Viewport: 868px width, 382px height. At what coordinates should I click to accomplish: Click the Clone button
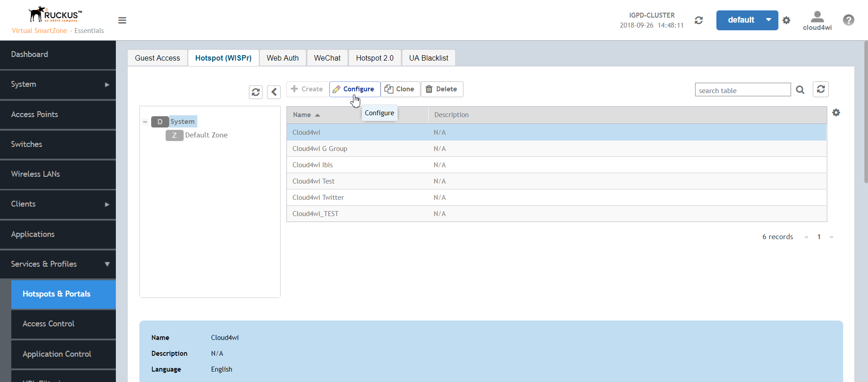400,89
